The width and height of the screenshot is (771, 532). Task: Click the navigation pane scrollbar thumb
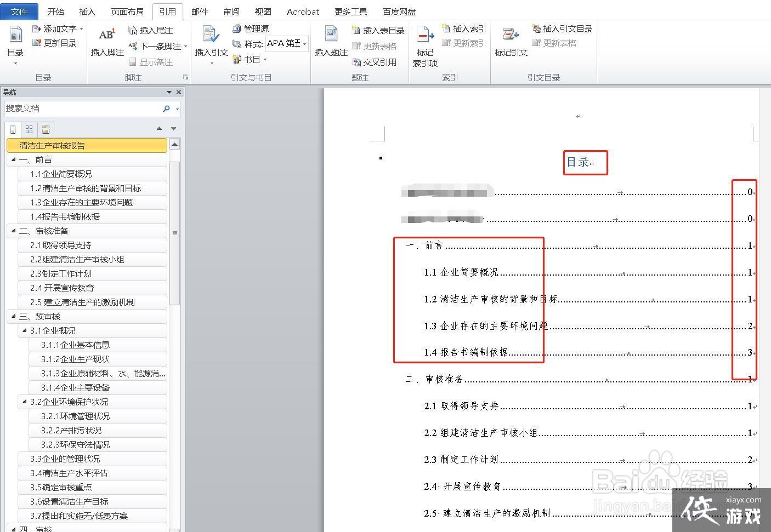[x=175, y=233]
